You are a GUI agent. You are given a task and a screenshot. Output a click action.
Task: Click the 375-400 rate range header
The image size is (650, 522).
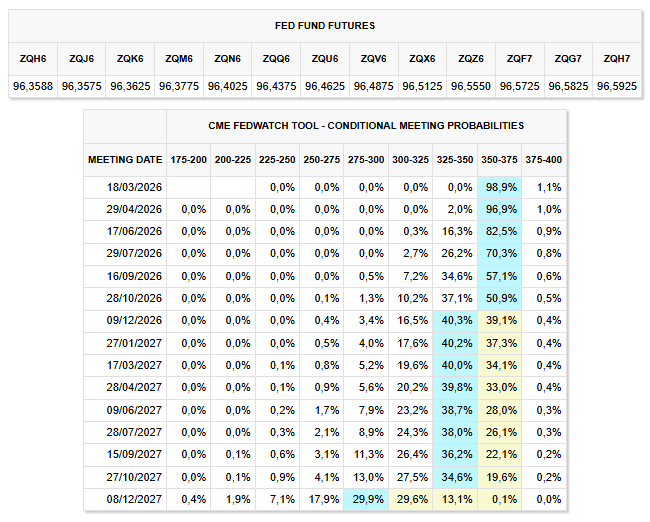[x=543, y=160]
